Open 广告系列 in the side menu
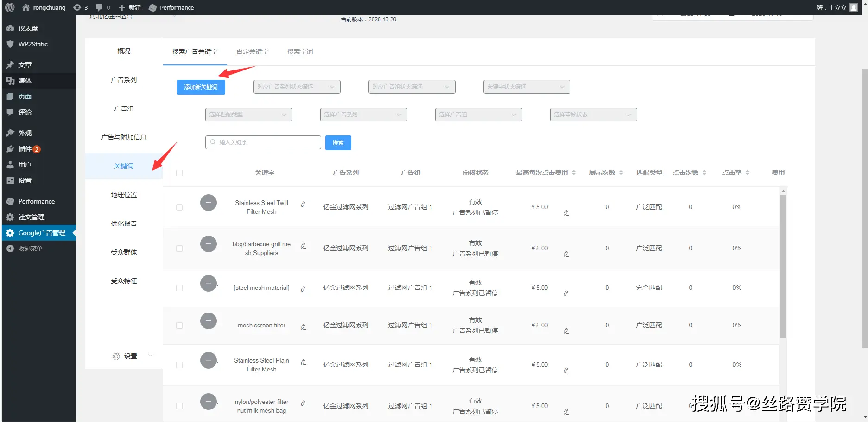The height and width of the screenshot is (422, 868). (x=124, y=80)
